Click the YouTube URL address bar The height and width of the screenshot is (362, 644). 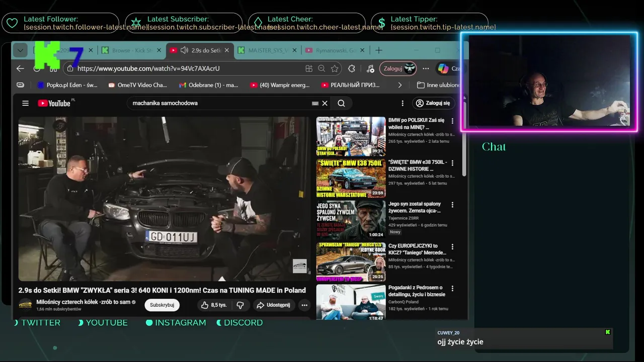click(x=186, y=68)
